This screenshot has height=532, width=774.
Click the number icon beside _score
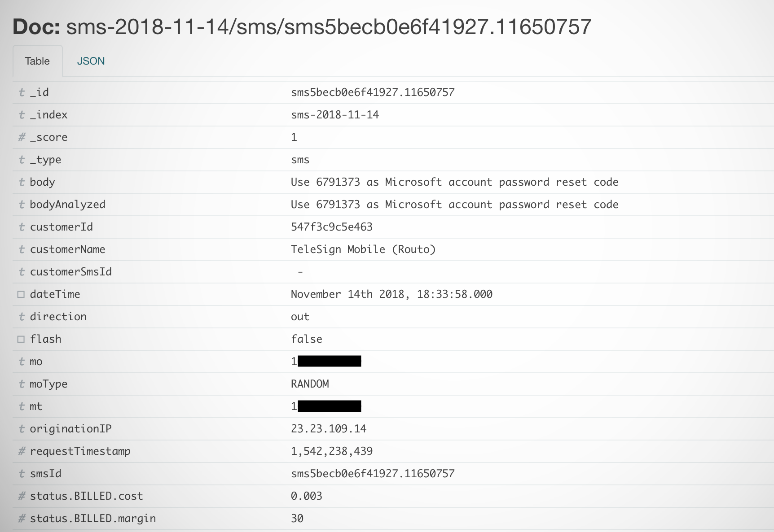(22, 137)
